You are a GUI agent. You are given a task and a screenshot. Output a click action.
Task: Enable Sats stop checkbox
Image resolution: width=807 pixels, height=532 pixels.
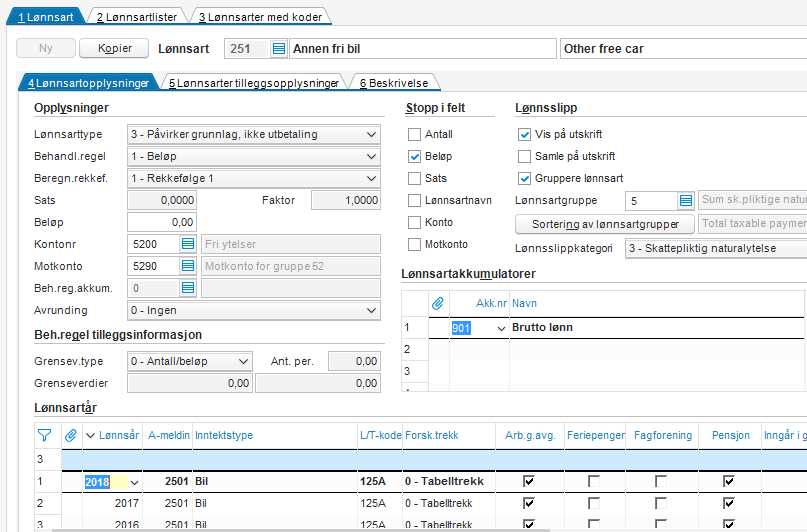(414, 179)
